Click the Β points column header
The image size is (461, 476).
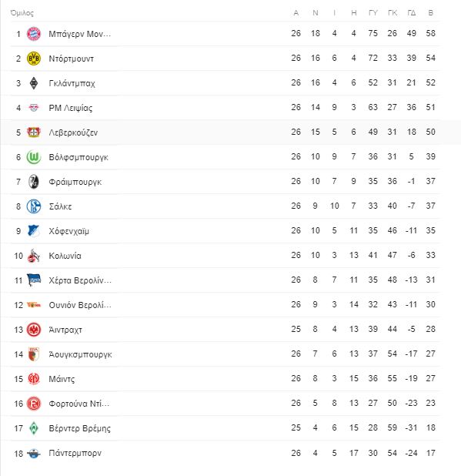(431, 13)
